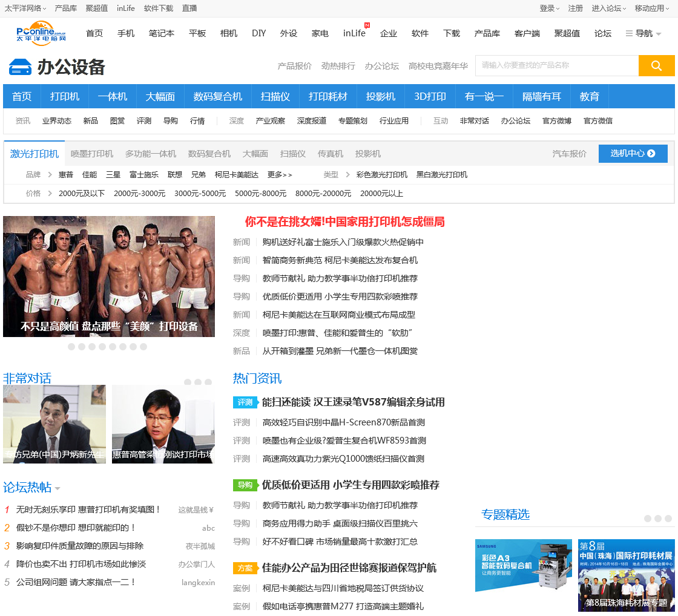Filter by brand 惠普
The image size is (678, 616).
click(66, 175)
